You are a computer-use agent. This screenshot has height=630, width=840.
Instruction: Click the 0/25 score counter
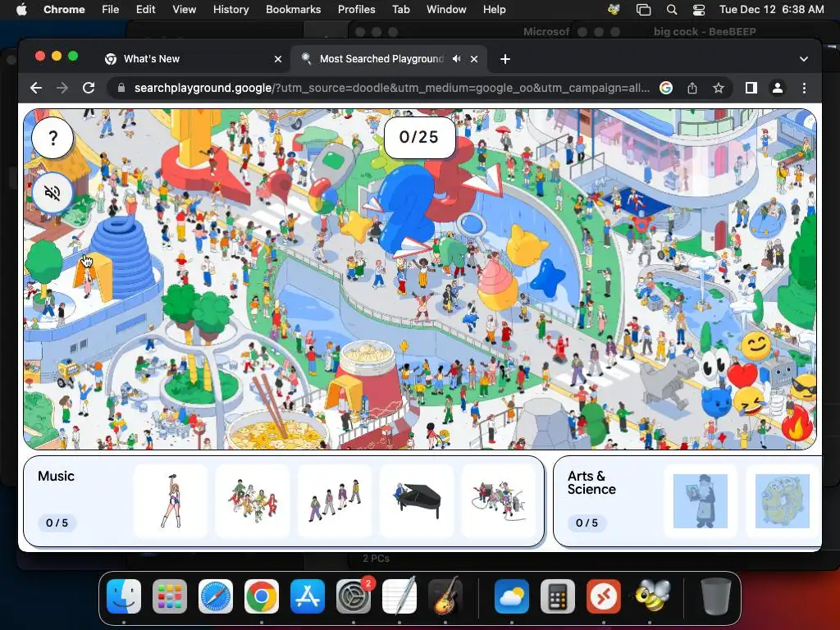point(419,137)
